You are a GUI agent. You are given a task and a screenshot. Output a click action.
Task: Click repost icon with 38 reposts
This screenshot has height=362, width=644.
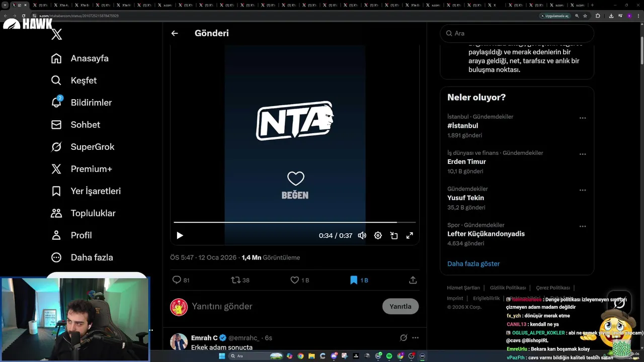click(x=235, y=280)
